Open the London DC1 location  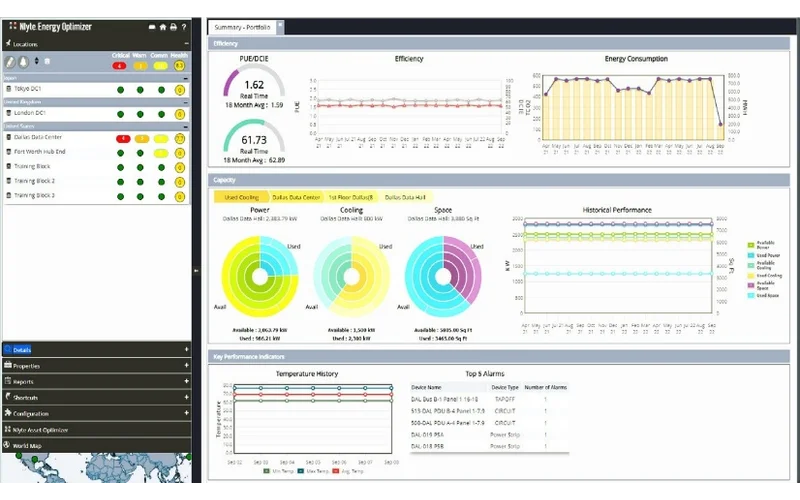coord(30,113)
